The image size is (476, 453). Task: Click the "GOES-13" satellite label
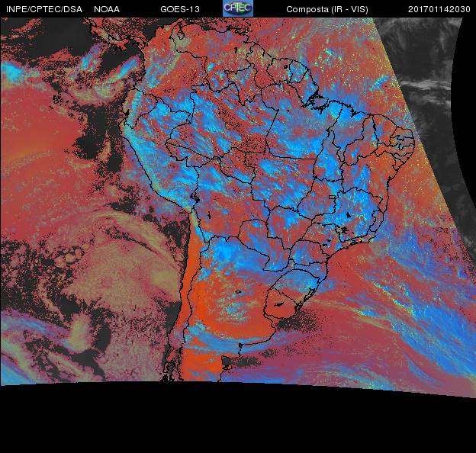pyautogui.click(x=180, y=9)
